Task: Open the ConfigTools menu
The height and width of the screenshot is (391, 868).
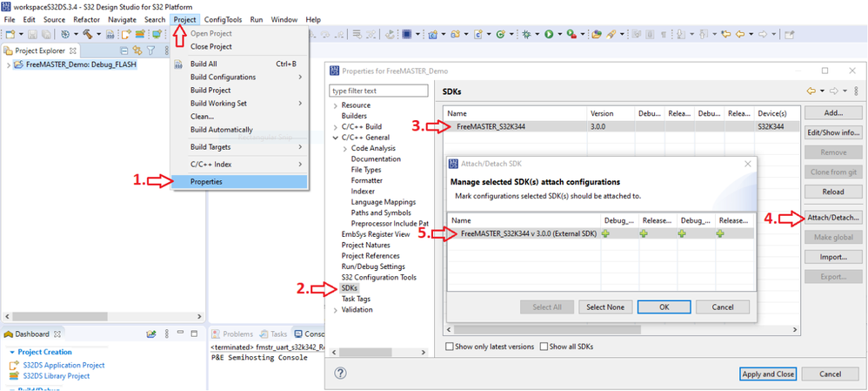Action: click(x=224, y=19)
